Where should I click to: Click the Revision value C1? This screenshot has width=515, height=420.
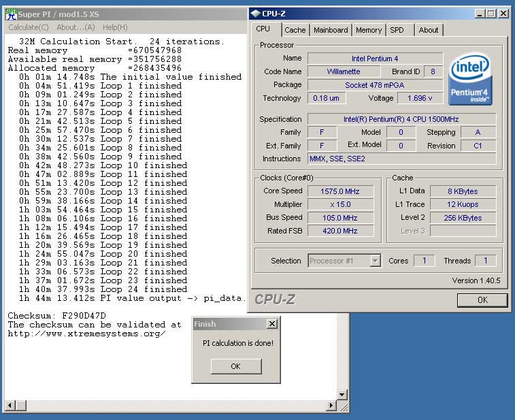point(478,146)
